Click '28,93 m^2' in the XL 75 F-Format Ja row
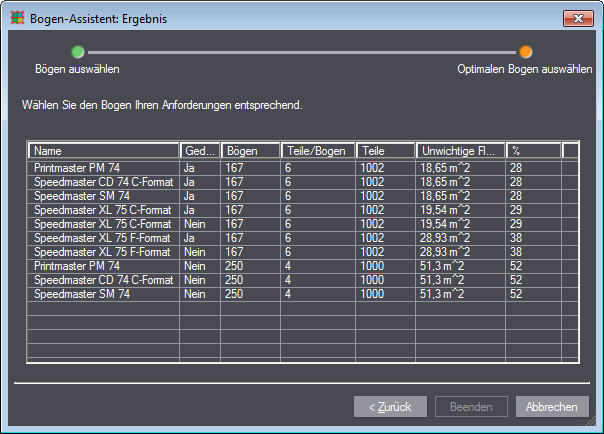The image size is (604, 434). [x=445, y=238]
